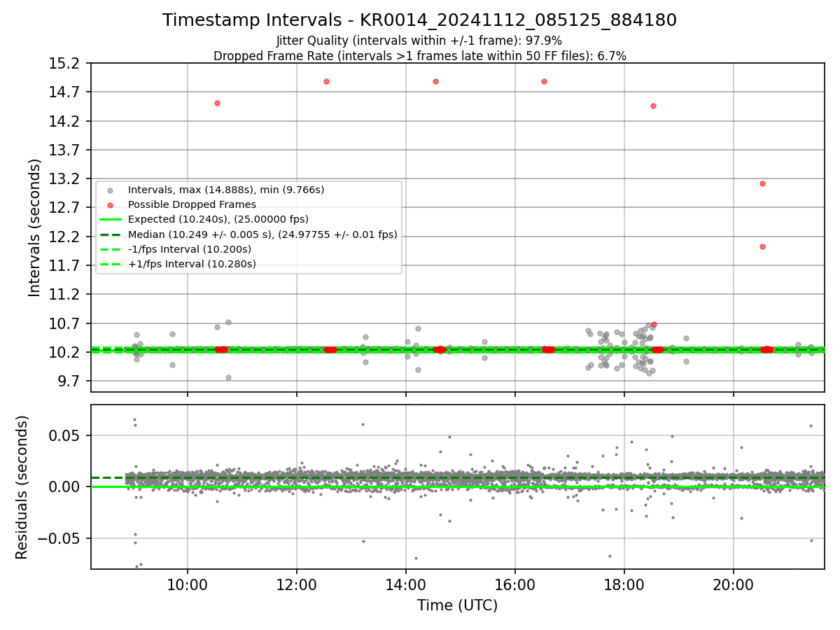Select the Dropped Frame Rate 6.7% subtitle line
This screenshot has height=630, width=840.
click(x=419, y=56)
